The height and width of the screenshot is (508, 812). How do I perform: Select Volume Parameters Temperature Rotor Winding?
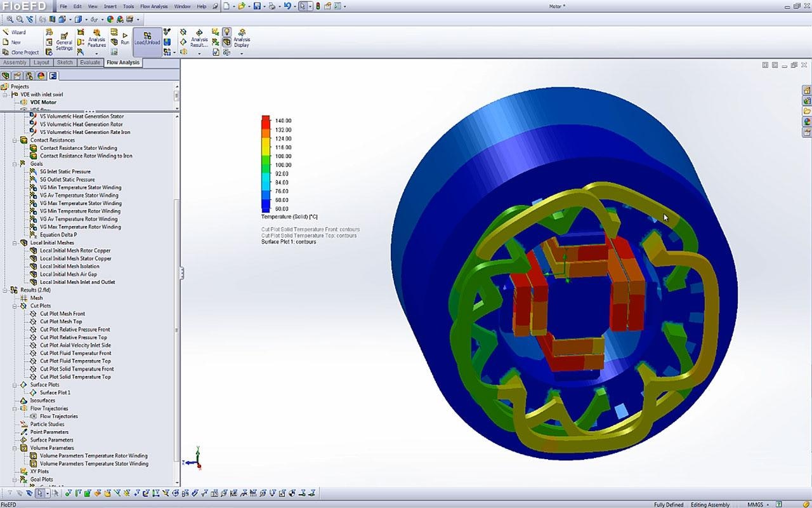tap(93, 456)
